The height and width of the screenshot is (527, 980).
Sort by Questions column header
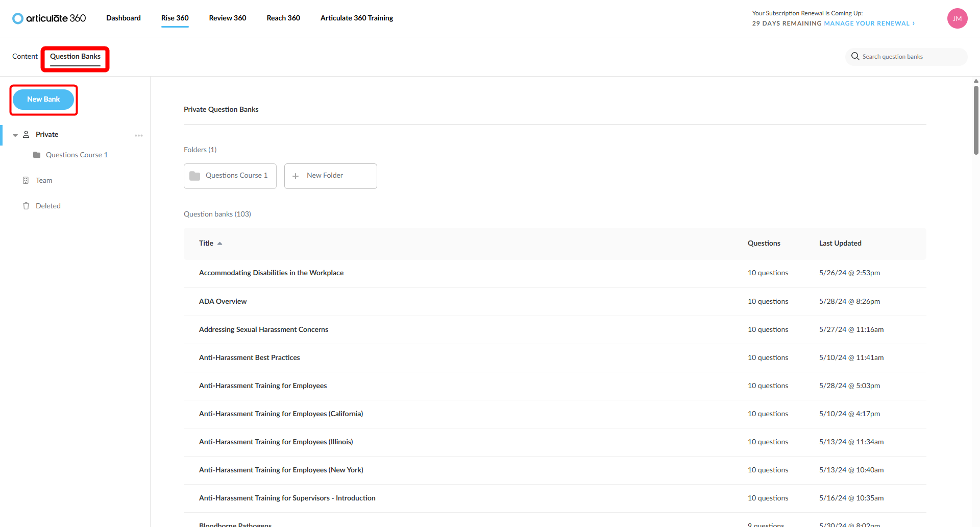[x=764, y=243]
